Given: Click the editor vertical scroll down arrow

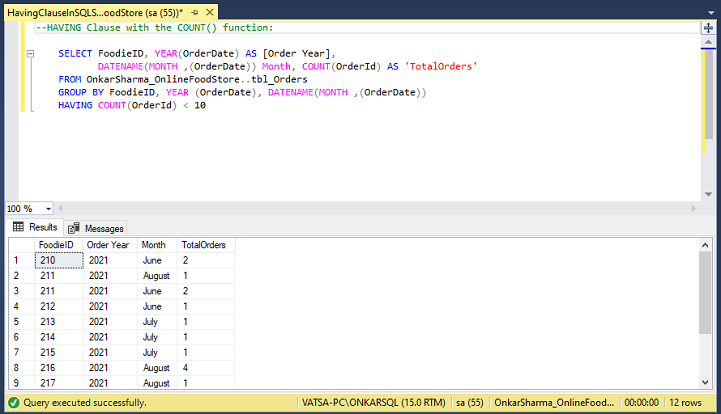Looking at the screenshot, I should [708, 194].
